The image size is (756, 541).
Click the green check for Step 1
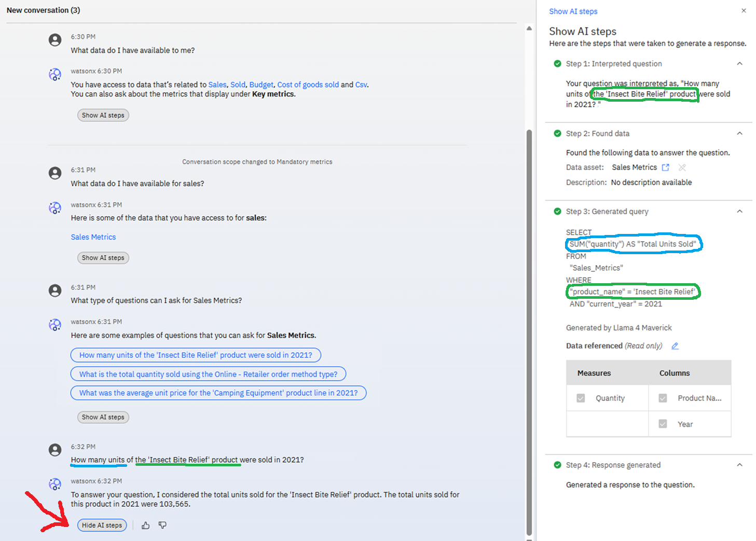point(557,63)
